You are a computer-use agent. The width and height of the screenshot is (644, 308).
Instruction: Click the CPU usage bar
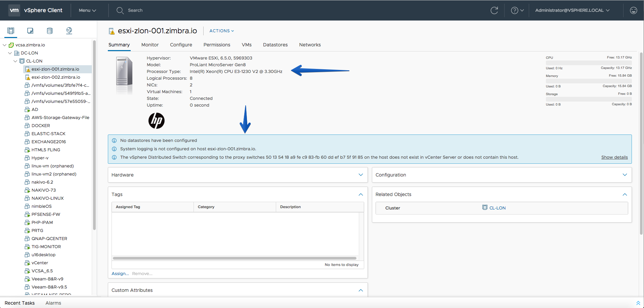(x=589, y=63)
